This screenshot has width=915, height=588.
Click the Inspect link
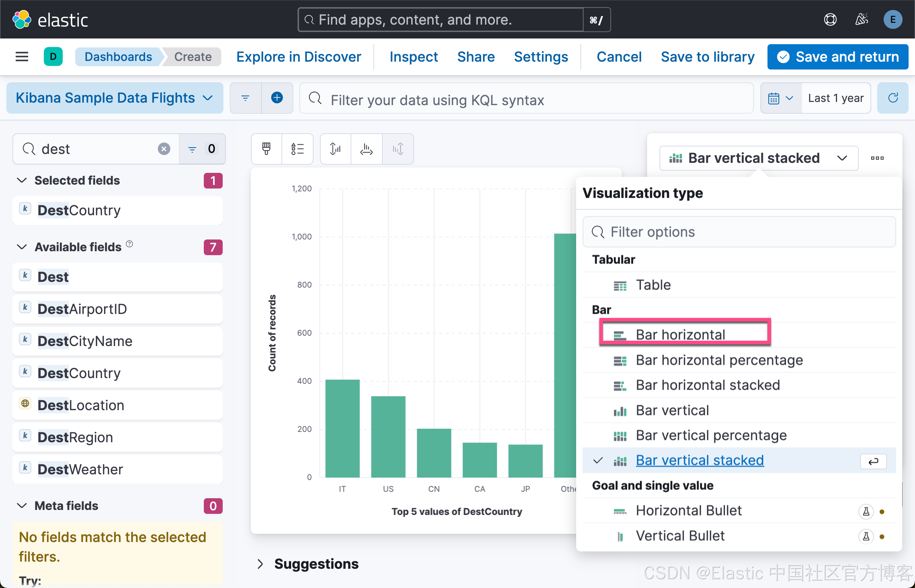point(413,57)
